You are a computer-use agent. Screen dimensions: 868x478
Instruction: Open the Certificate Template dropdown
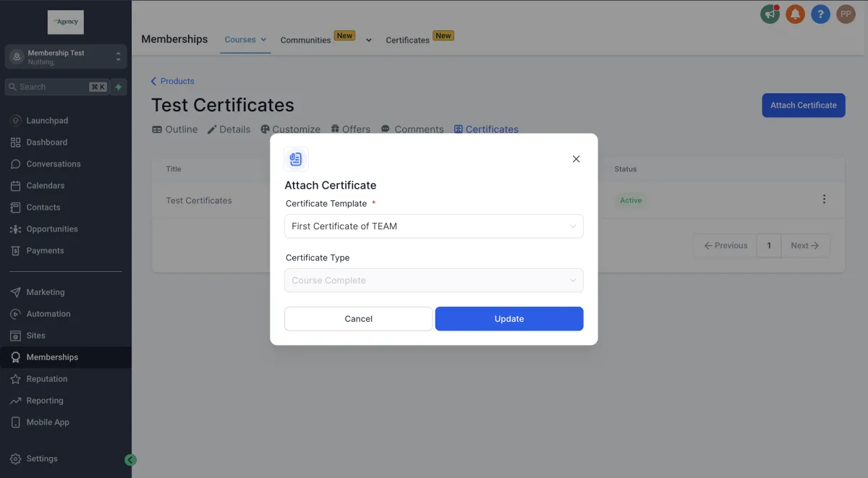(434, 226)
